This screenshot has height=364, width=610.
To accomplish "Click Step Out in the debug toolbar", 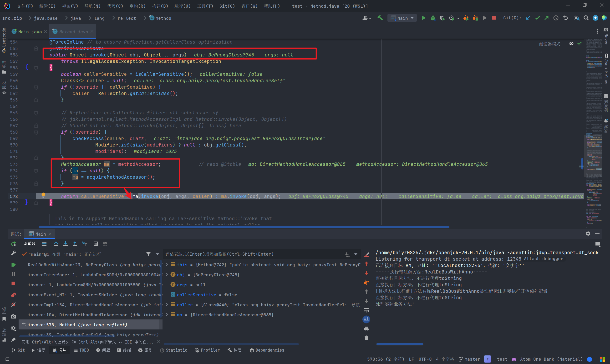I will click(75, 244).
